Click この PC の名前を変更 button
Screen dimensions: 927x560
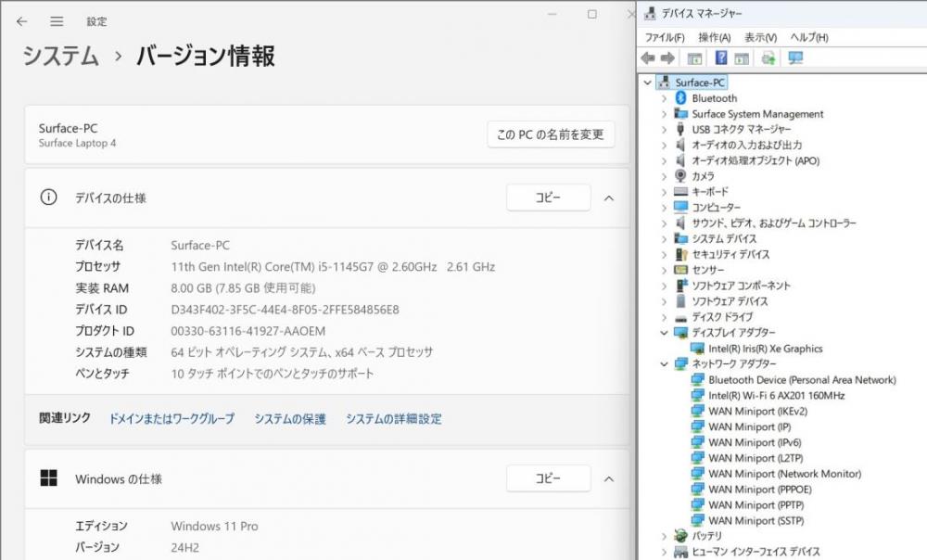pos(551,134)
